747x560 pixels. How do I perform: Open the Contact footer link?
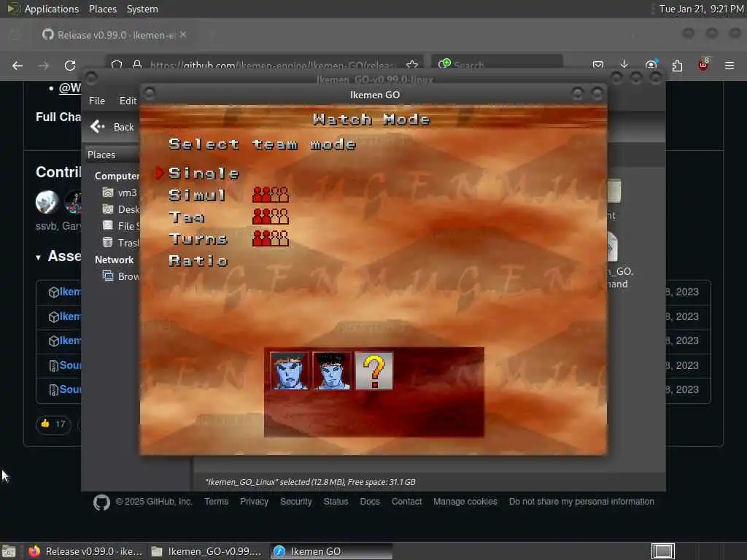(x=406, y=502)
